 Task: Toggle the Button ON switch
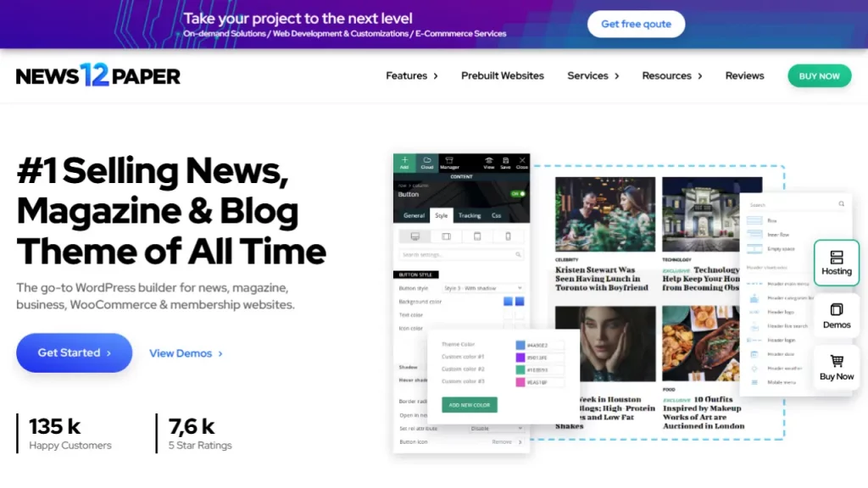[517, 194]
